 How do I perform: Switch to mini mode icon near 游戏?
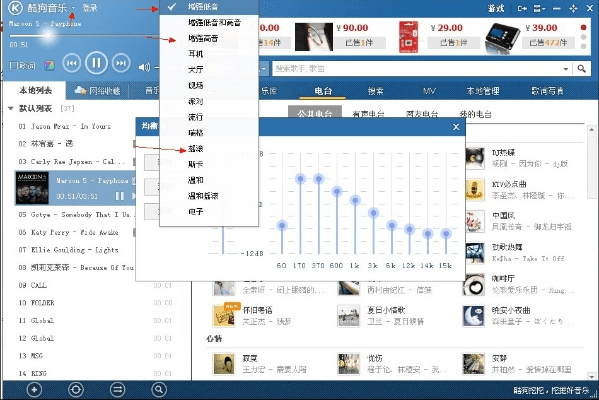coord(522,8)
